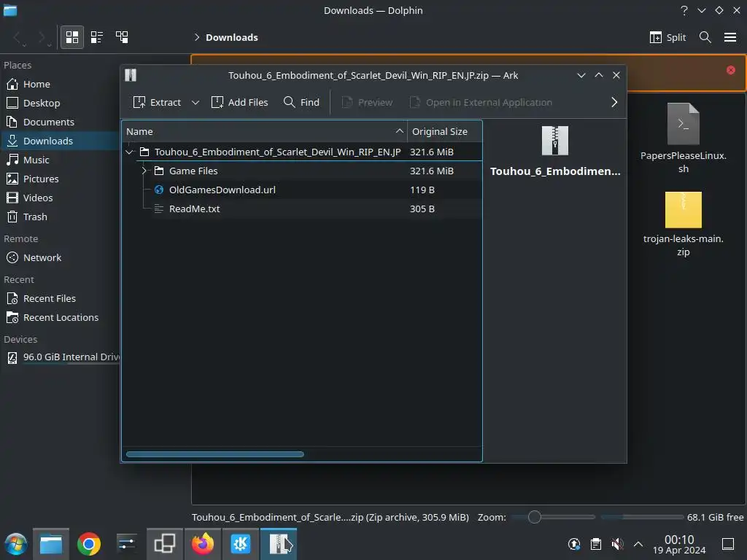The image size is (747, 560).
Task: Click Dolphin back navigation arrow
Action: [x=18, y=37]
